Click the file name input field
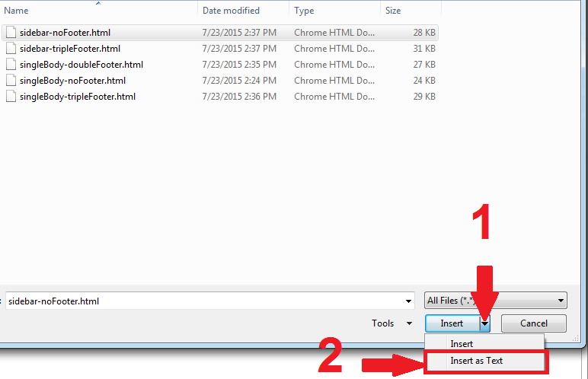Image resolution: width=588 pixels, height=379 pixels. click(x=204, y=301)
